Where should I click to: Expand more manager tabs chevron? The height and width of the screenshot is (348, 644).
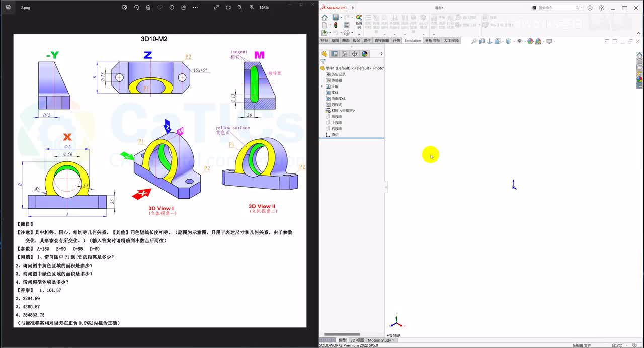click(381, 54)
